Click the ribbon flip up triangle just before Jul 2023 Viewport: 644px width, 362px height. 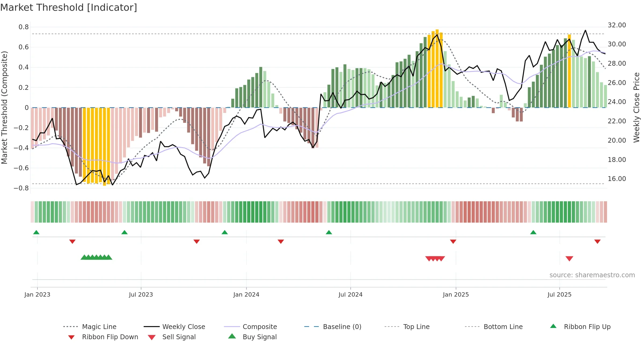(125, 232)
